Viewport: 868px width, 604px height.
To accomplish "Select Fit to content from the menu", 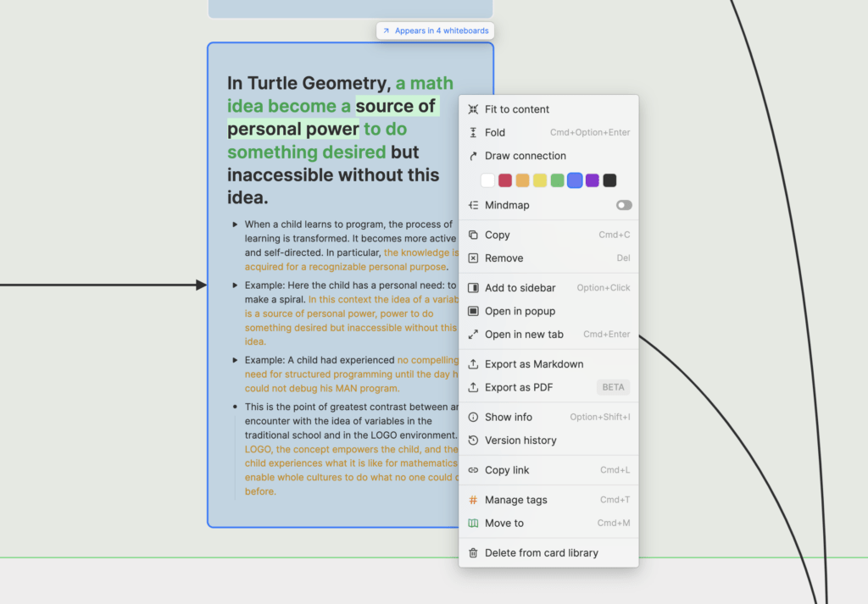I will 548,109.
